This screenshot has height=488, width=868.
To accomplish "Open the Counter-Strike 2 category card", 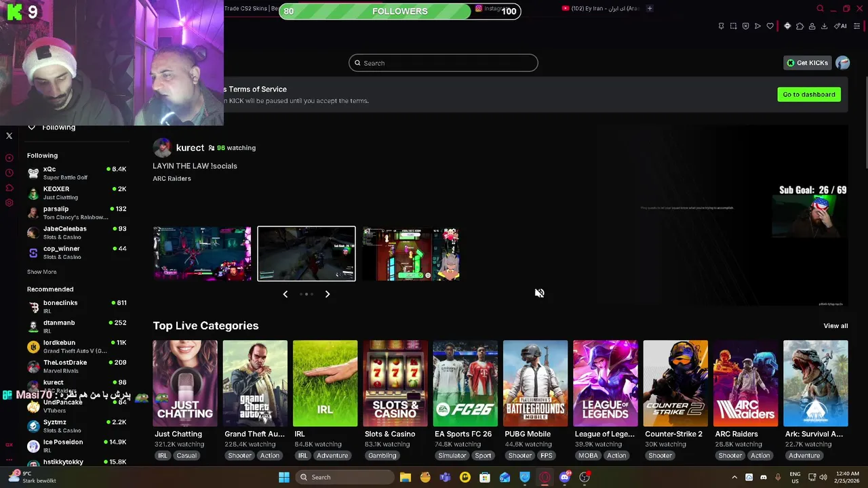I will pos(675,384).
